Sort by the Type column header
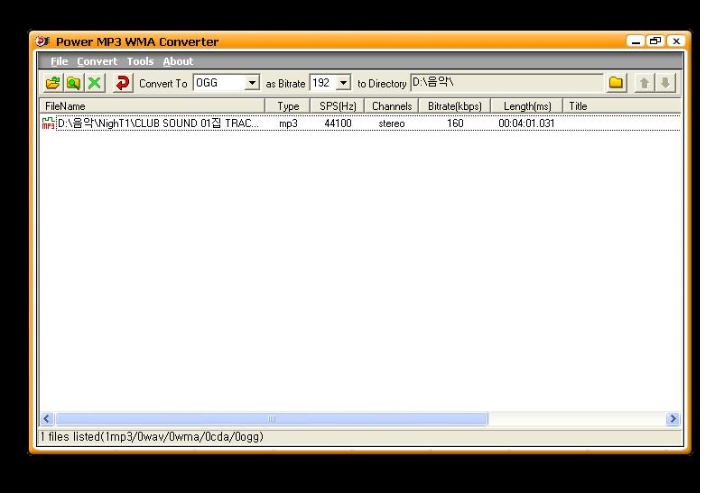724x493 pixels. click(x=287, y=106)
